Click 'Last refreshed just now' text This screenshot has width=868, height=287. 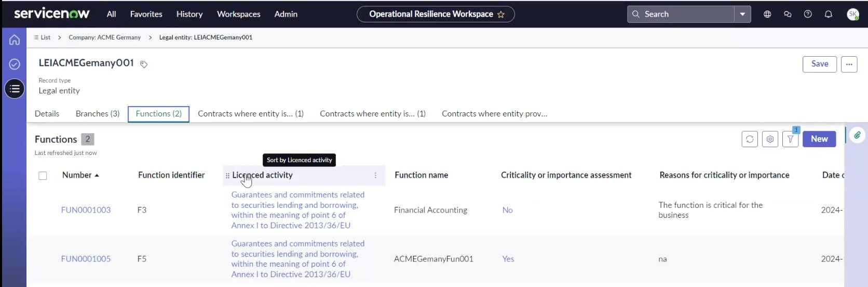click(x=65, y=153)
